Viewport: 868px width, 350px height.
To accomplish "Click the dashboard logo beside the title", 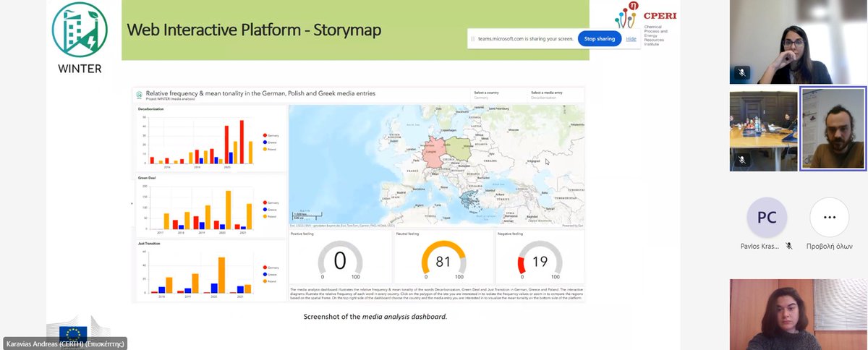I will point(140,94).
